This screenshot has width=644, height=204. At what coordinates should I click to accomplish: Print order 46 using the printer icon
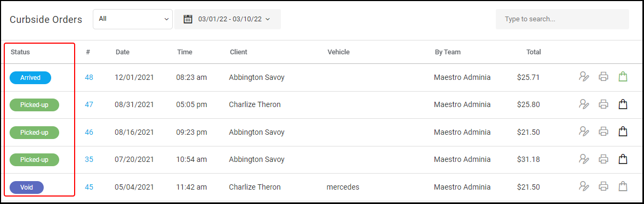[x=603, y=132]
